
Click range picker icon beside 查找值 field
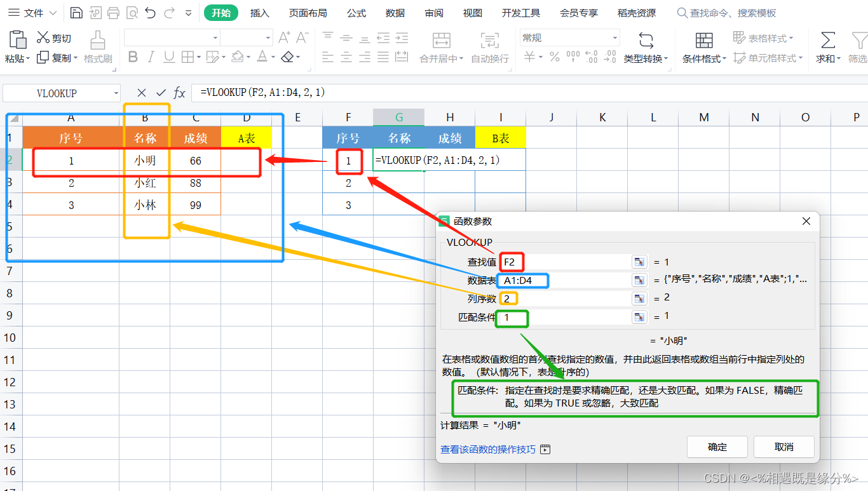point(639,262)
